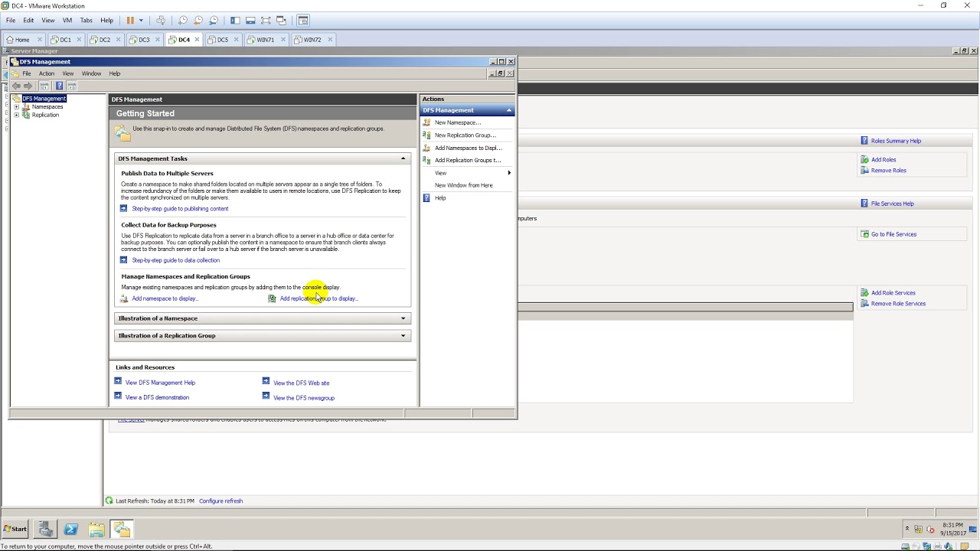The image size is (980, 551).
Task: Open the Window menu in DFS Management
Action: pos(91,73)
